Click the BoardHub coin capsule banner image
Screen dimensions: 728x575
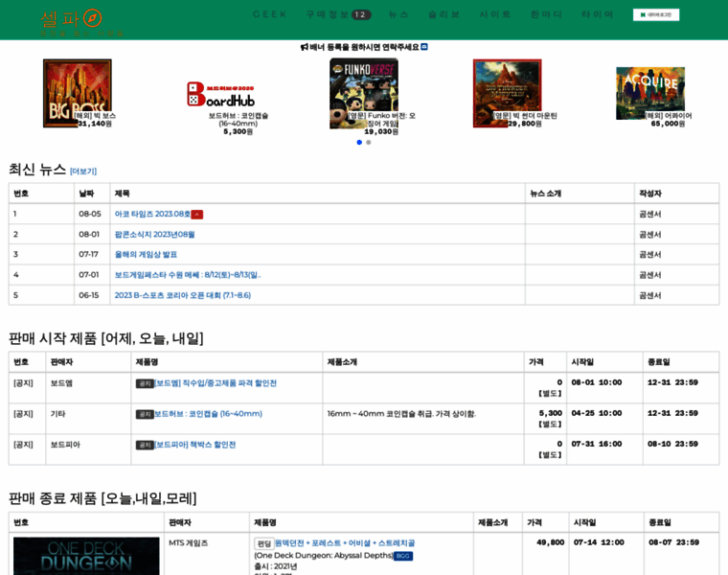point(220,94)
